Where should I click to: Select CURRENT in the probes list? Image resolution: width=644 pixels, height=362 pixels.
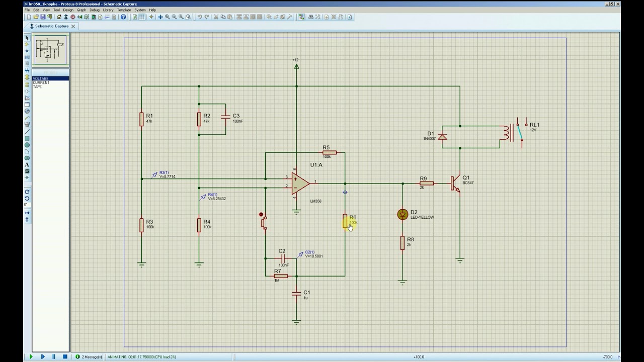tap(50, 82)
